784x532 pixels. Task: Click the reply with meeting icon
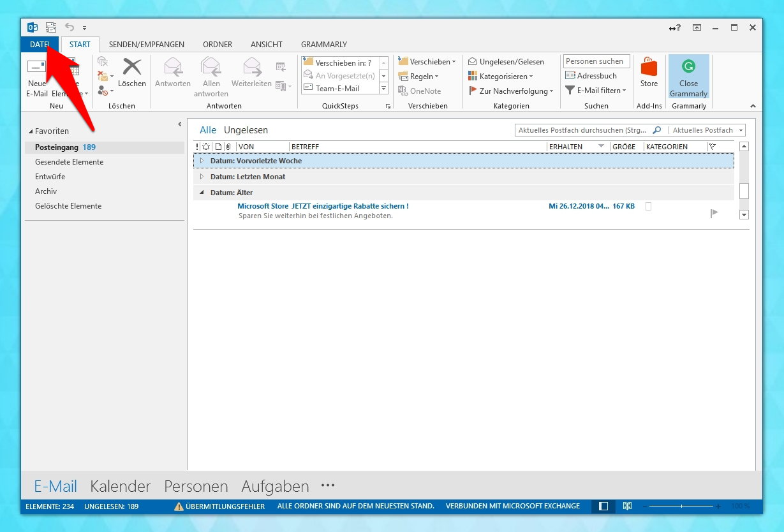tap(281, 66)
